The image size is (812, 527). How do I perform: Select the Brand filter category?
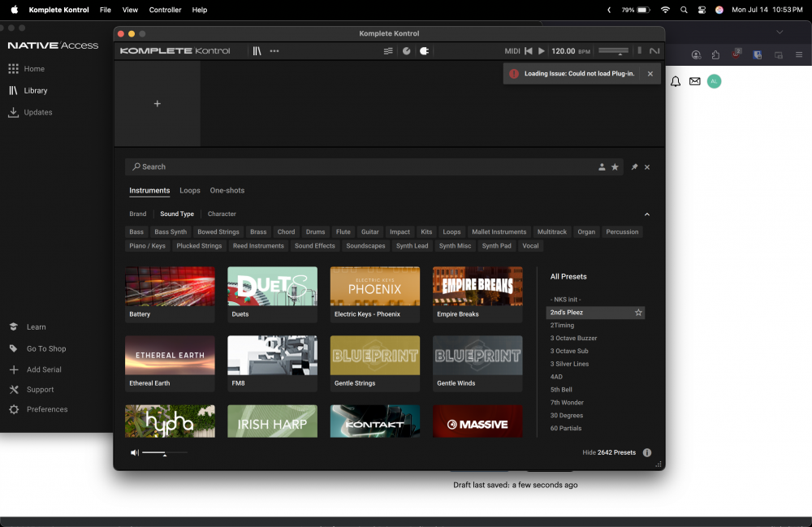[138, 214]
